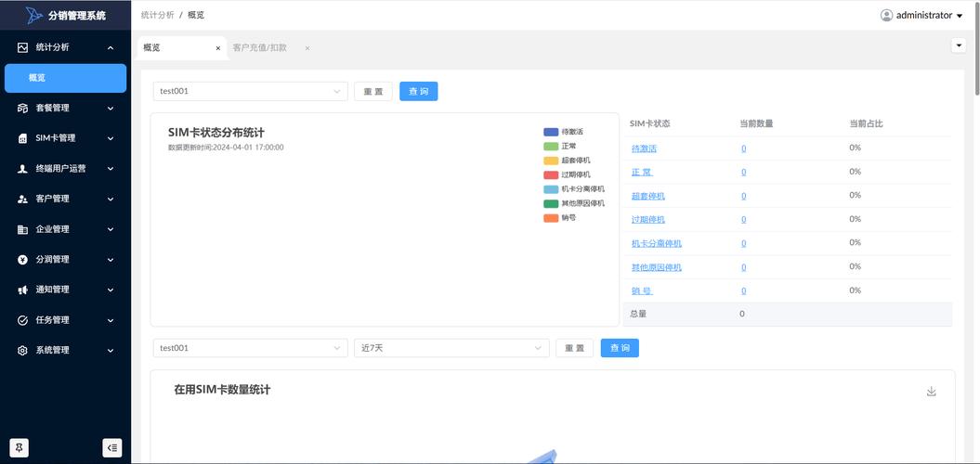Open the 机卡分离停机 status link
Image resolution: width=980 pixels, height=464 pixels.
656,243
